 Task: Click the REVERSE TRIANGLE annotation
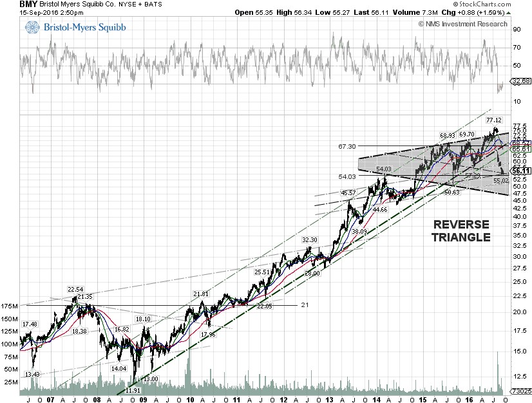click(x=461, y=230)
